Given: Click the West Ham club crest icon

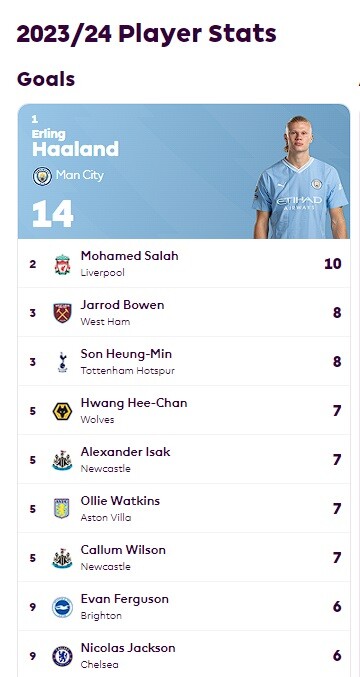Looking at the screenshot, I should 63,313.
